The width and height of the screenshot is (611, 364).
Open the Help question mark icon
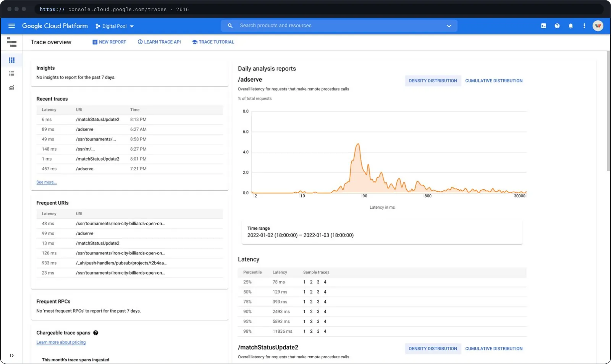557,26
